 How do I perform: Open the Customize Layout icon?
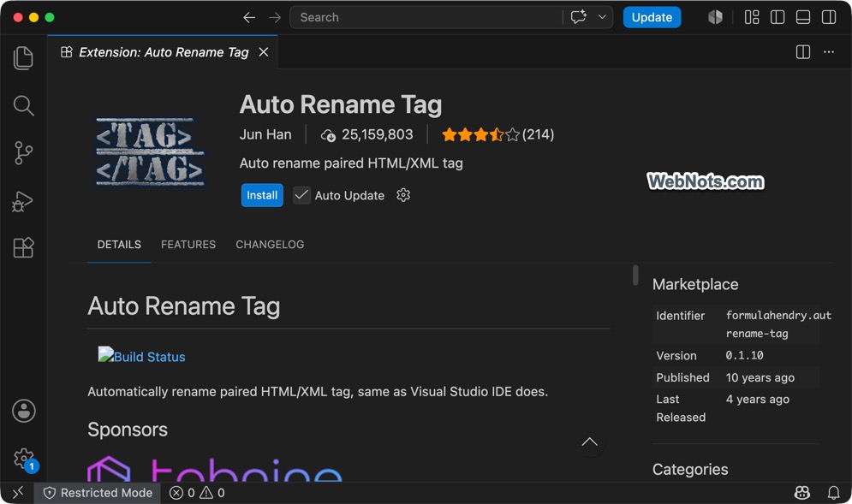click(x=752, y=17)
